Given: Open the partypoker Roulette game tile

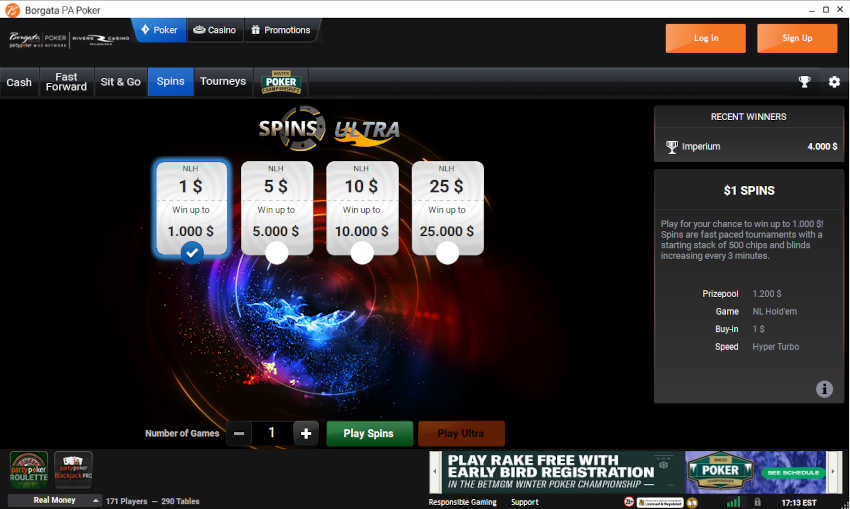Looking at the screenshot, I should pos(29,469).
